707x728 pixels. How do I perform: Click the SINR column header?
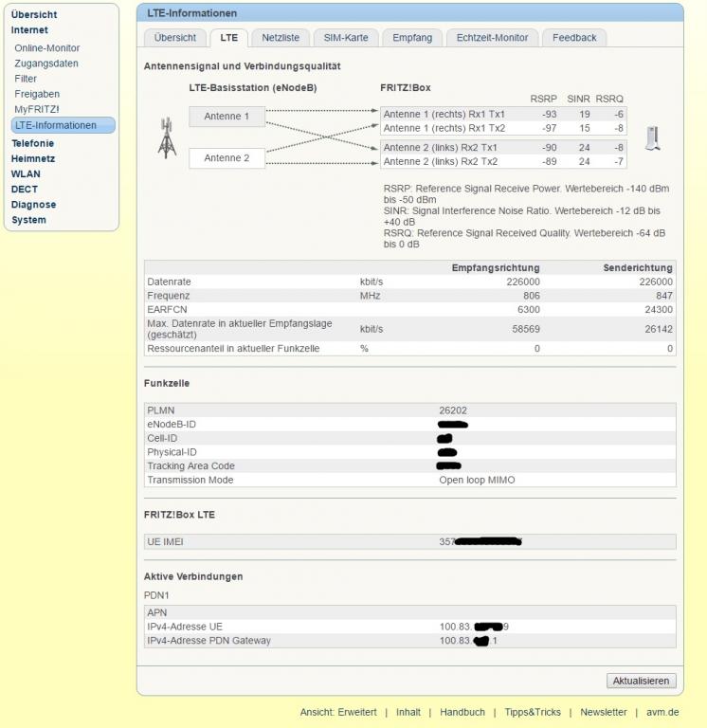(x=578, y=99)
